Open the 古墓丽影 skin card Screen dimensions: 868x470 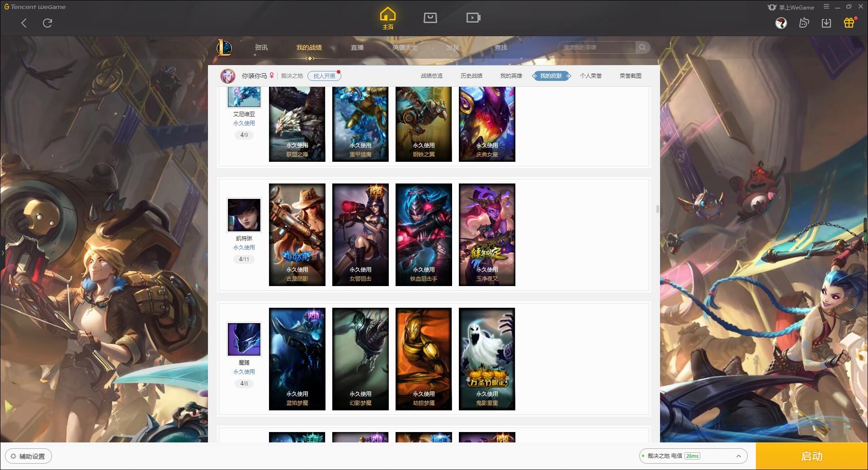tap(297, 235)
